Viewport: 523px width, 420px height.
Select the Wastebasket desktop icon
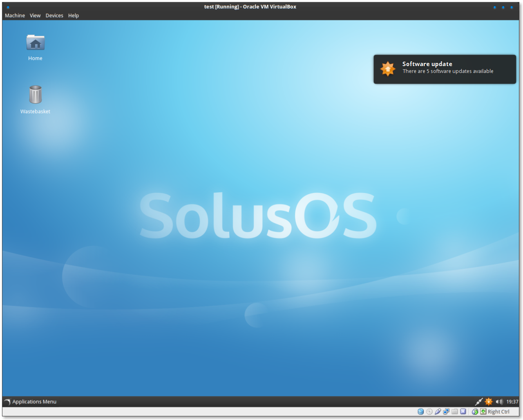(x=35, y=100)
